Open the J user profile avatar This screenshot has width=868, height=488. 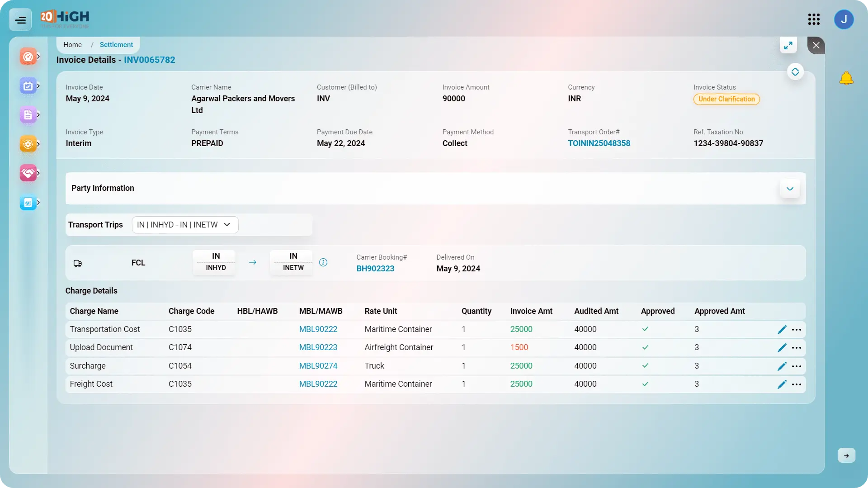pyautogui.click(x=844, y=19)
